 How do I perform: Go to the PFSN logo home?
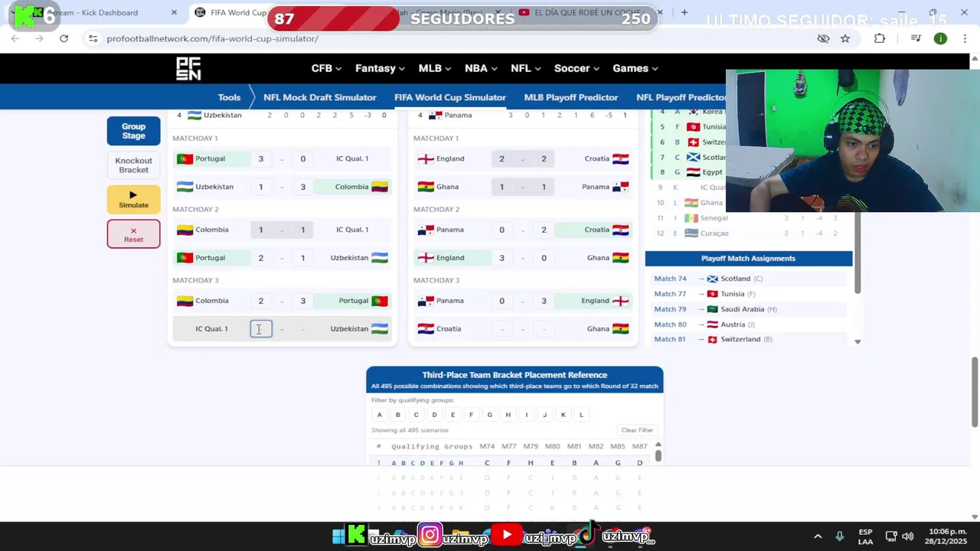tap(188, 68)
